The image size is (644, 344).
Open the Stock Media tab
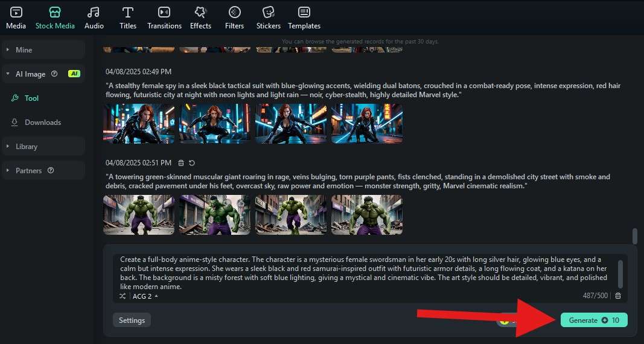coord(55,18)
